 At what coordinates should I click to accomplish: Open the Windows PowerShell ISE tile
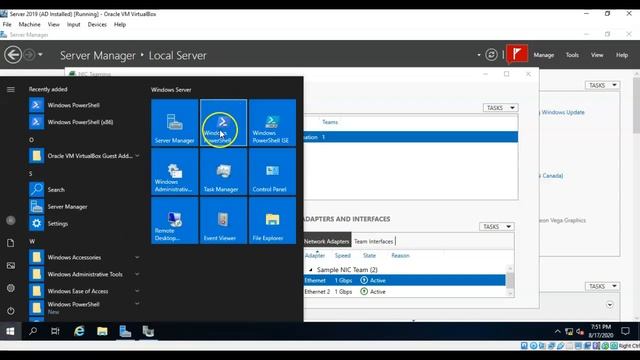tap(272, 122)
